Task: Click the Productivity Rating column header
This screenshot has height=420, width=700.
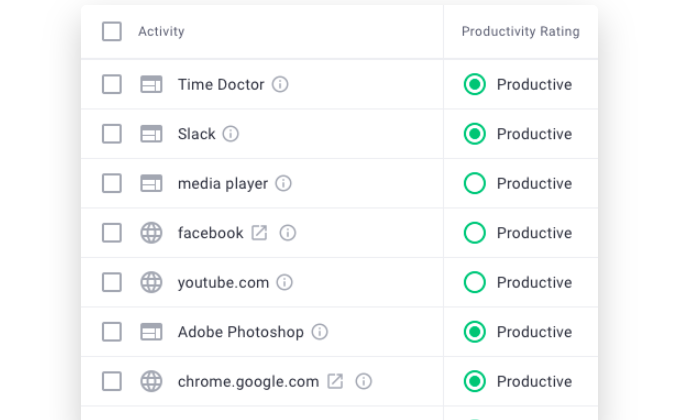Action: pos(521,31)
